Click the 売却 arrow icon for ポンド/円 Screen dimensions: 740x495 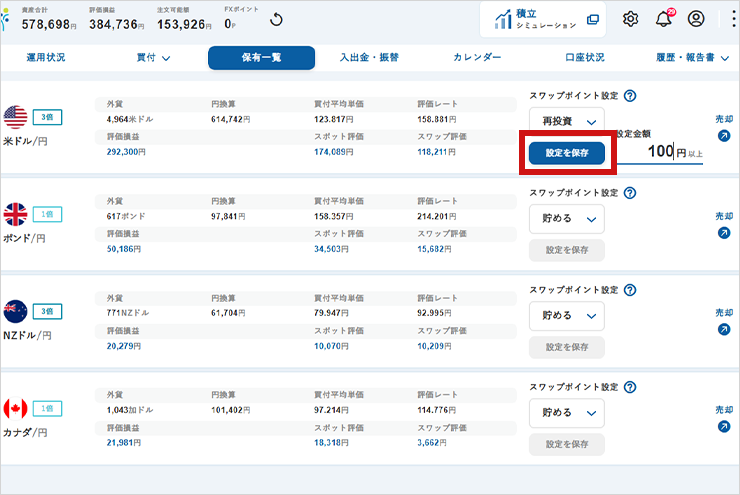[x=724, y=233]
